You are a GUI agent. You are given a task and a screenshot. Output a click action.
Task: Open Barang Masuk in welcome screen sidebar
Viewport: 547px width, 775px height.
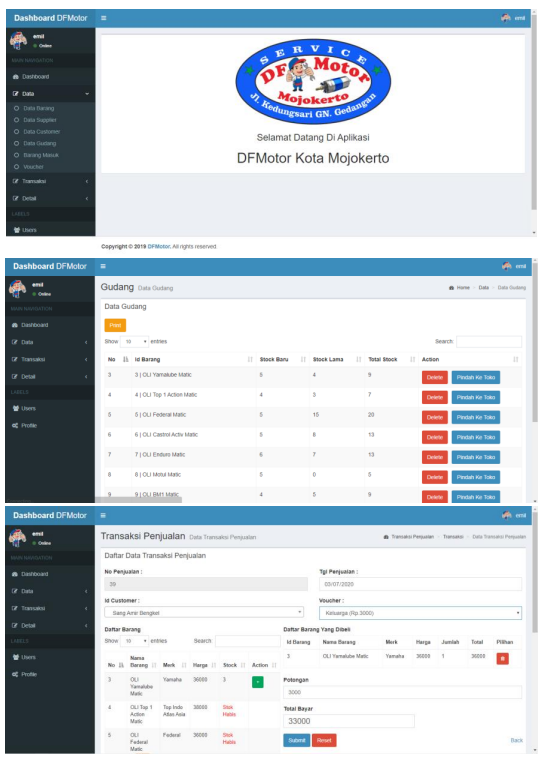coord(41,155)
